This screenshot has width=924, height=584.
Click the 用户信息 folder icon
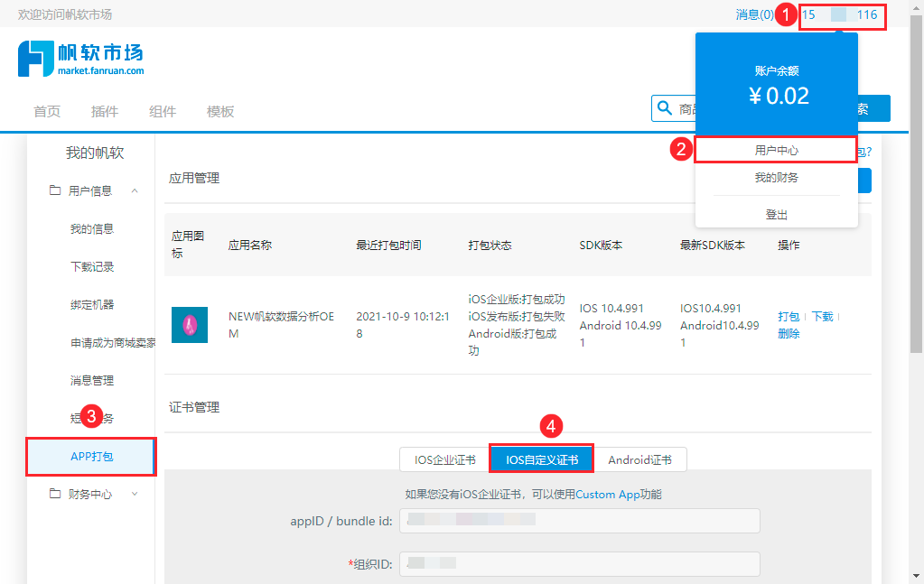pyautogui.click(x=55, y=190)
